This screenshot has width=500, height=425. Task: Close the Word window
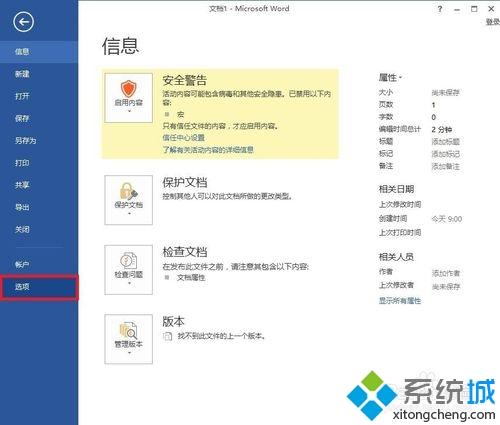pyautogui.click(x=491, y=9)
